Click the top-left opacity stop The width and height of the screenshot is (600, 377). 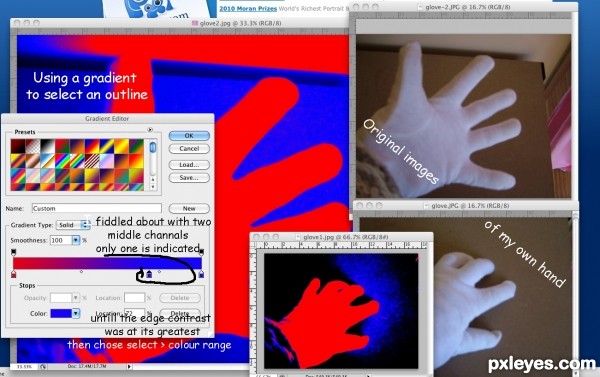14,252
